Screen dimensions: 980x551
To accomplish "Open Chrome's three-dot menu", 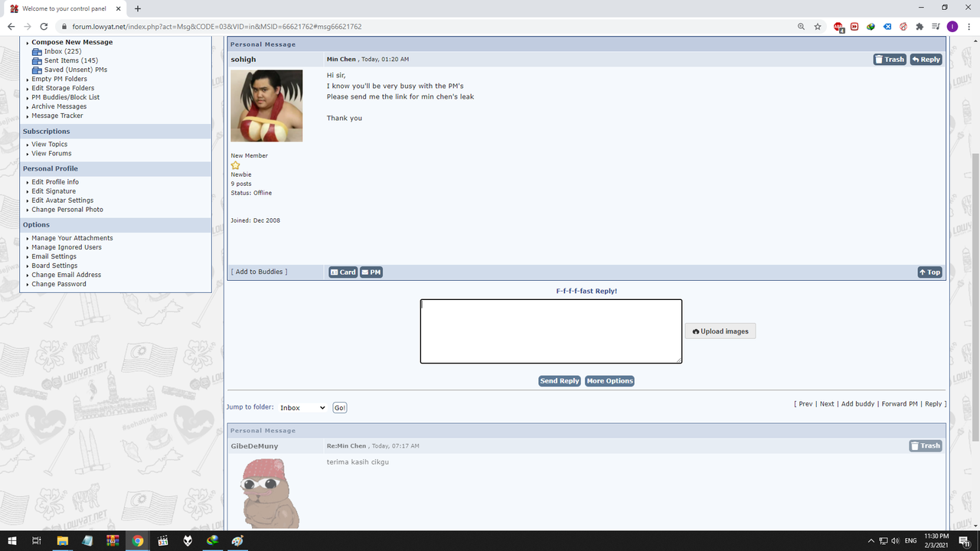I will tap(968, 27).
